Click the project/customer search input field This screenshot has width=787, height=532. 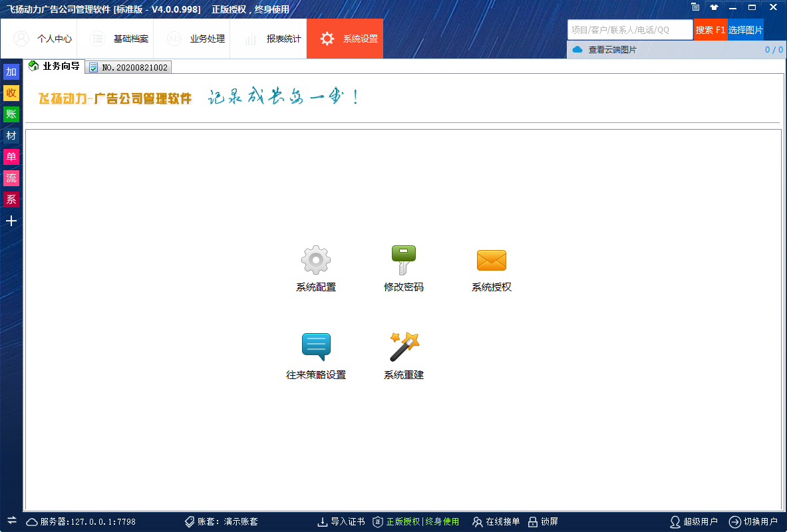tap(629, 30)
